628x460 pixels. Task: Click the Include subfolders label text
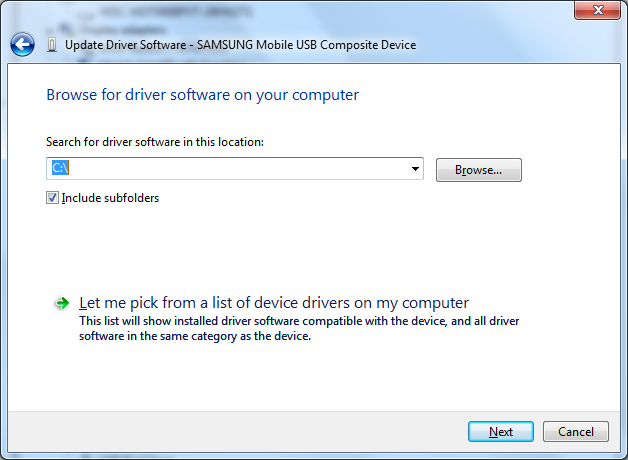(x=110, y=198)
